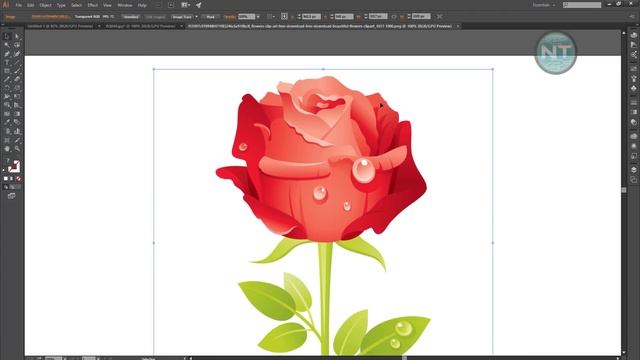The width and height of the screenshot is (640, 360).
Task: Click the vertical scrollbar down arrow
Action: [x=624, y=353]
